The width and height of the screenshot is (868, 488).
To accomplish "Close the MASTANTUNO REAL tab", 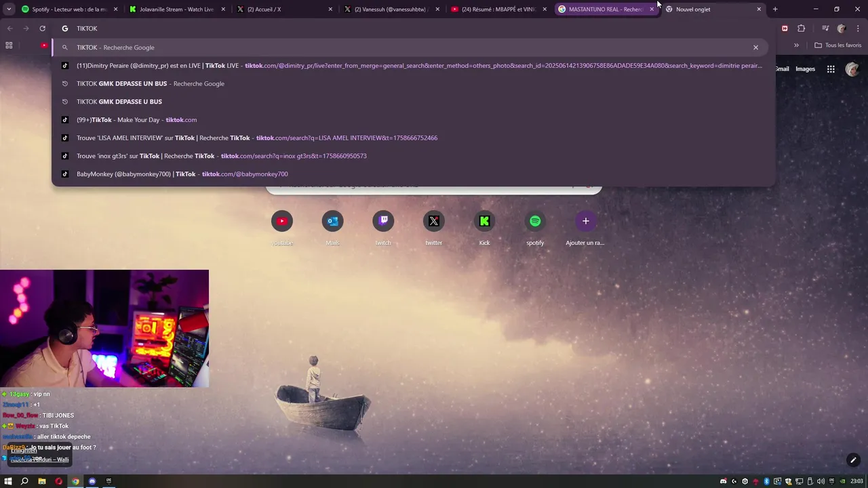I will [652, 9].
